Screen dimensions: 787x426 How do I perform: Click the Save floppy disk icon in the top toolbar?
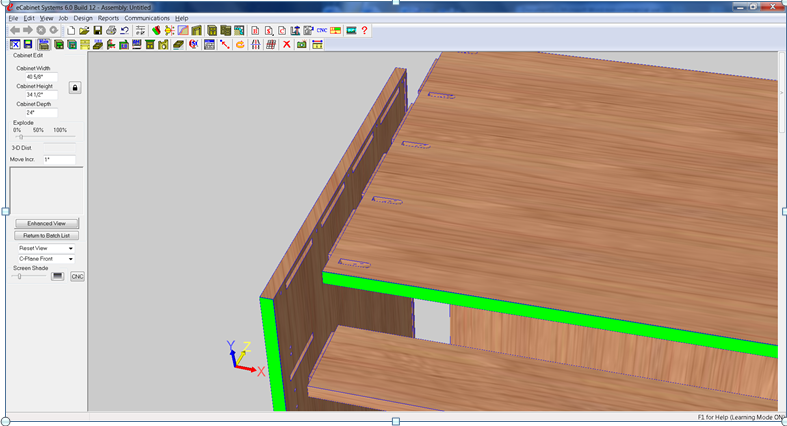pos(97,31)
